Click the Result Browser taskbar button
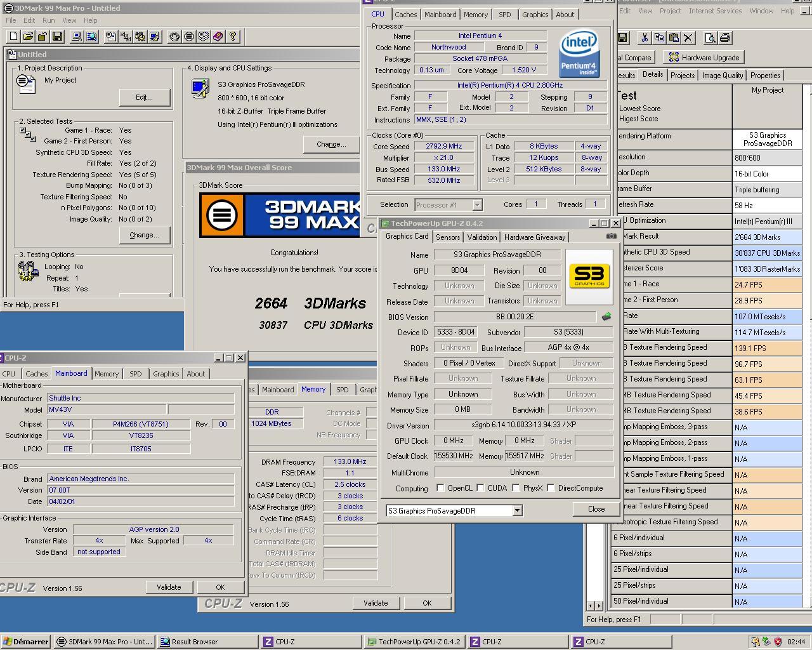Viewport: 812px width, 650px height. 207,642
